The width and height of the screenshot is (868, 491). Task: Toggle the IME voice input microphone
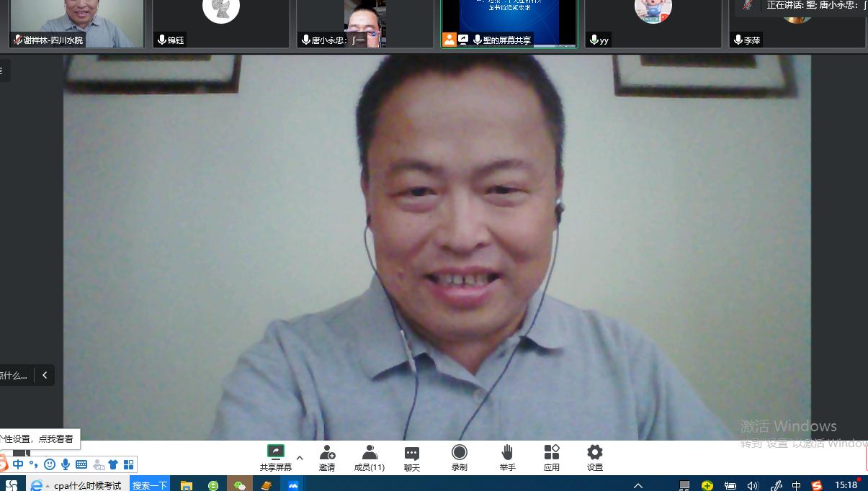click(x=66, y=464)
